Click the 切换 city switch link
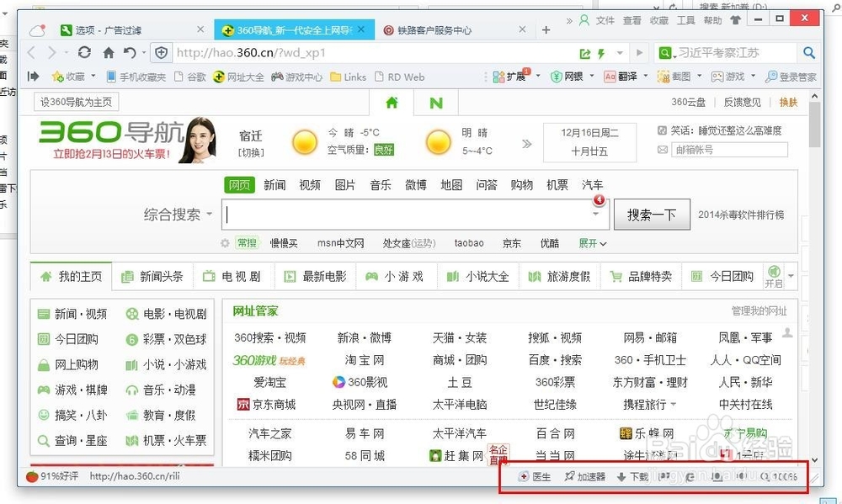Viewport: 842px width, 504px height. (x=251, y=152)
